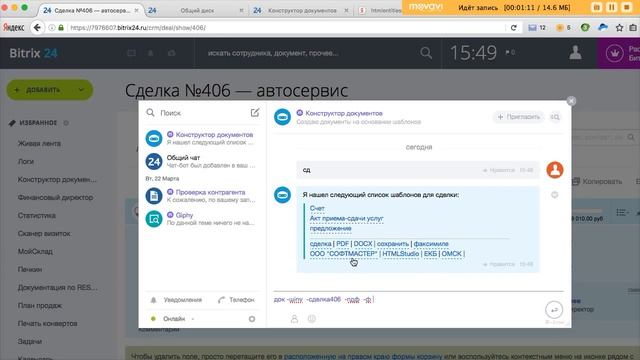Close the messenger popup window
The image size is (640, 360).
tap(571, 101)
